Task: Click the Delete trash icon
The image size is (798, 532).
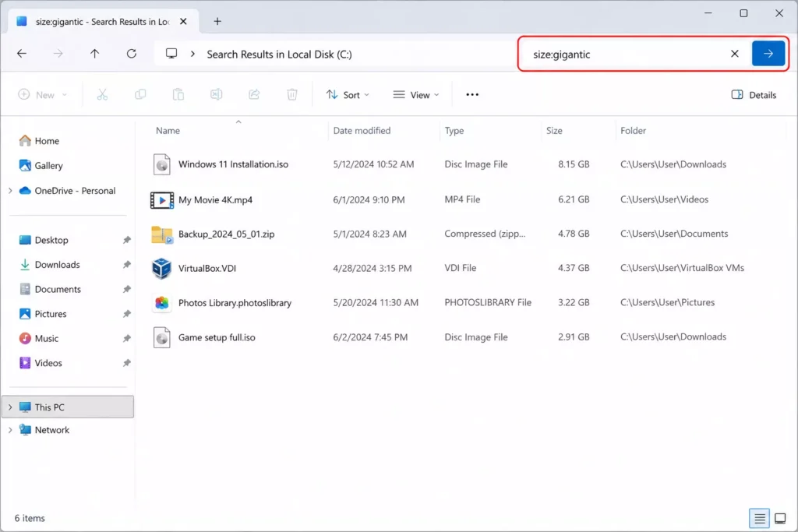Action: [x=292, y=94]
